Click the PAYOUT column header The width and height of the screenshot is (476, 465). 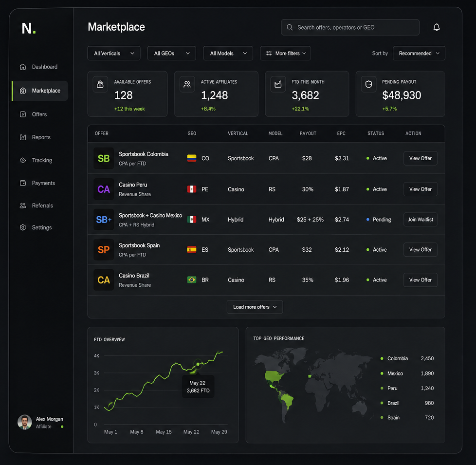[308, 133]
